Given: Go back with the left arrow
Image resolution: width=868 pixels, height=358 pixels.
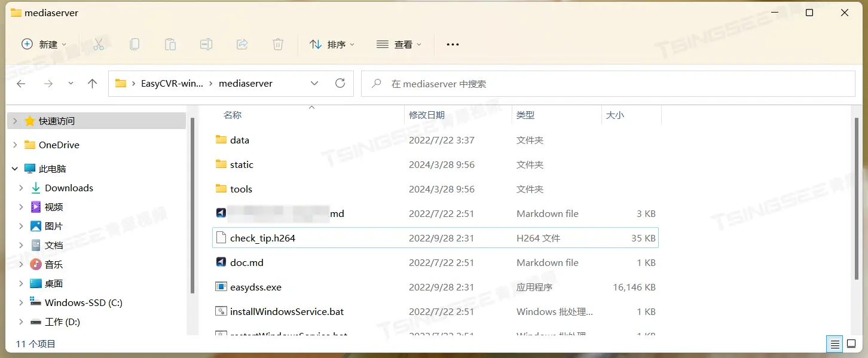Looking at the screenshot, I should tap(21, 84).
